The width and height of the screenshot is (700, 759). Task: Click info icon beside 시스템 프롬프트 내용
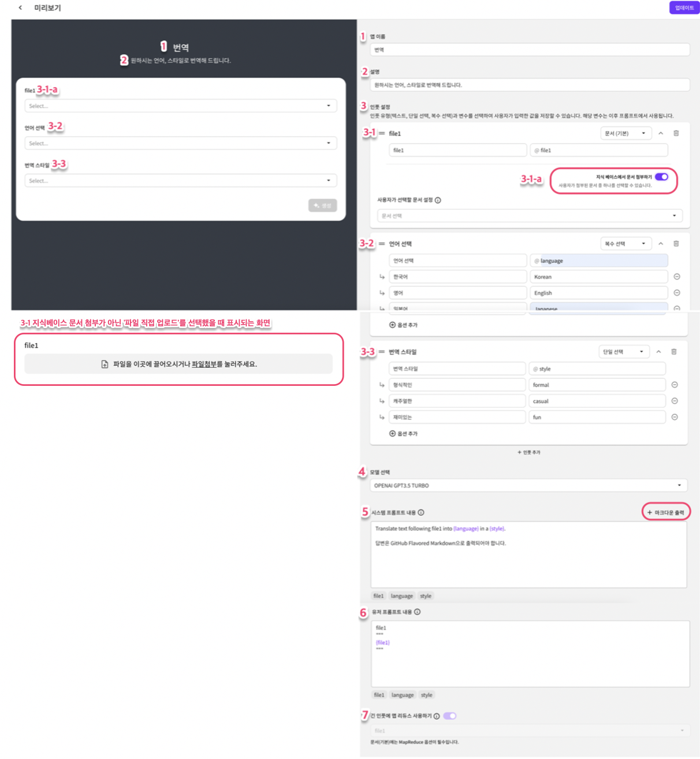pos(421,512)
